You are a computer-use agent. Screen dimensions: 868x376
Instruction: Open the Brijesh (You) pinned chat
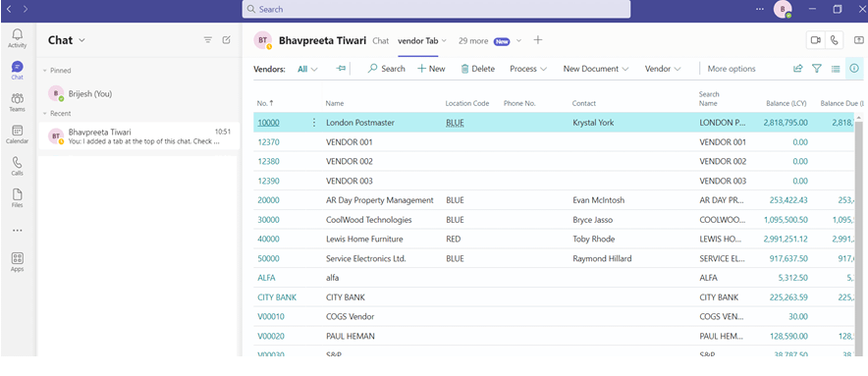point(138,93)
